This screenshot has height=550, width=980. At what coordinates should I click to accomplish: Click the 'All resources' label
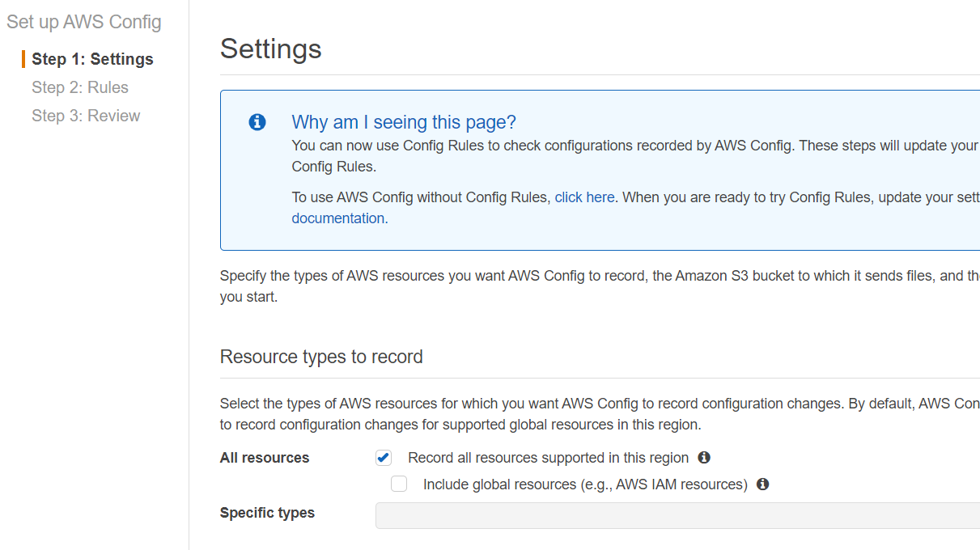pos(265,458)
